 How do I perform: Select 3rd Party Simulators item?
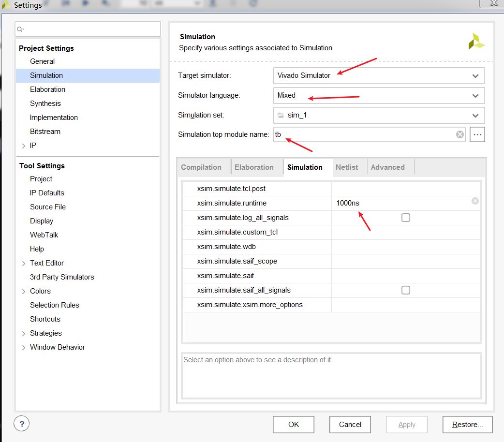click(62, 277)
